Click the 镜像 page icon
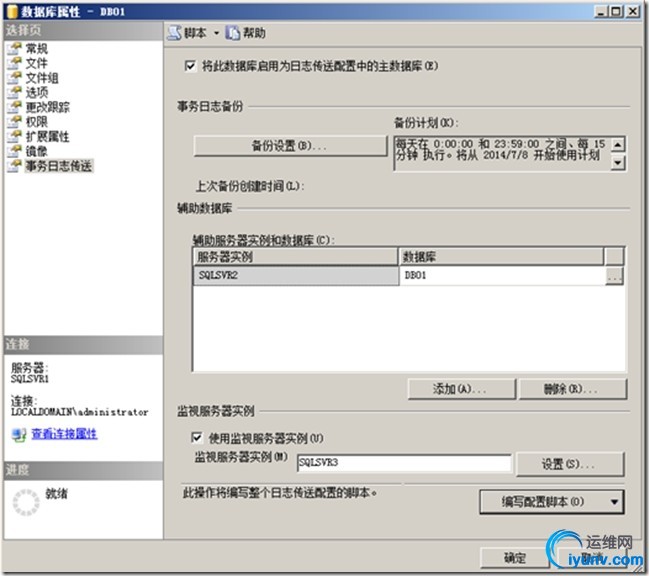649x576 pixels. pyautogui.click(x=14, y=151)
